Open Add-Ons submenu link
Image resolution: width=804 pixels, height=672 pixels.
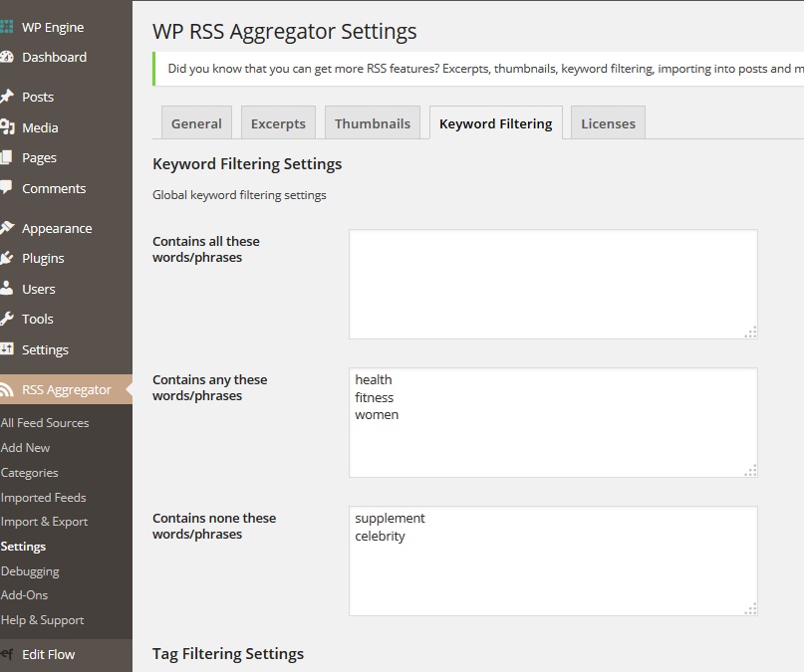coord(25,594)
